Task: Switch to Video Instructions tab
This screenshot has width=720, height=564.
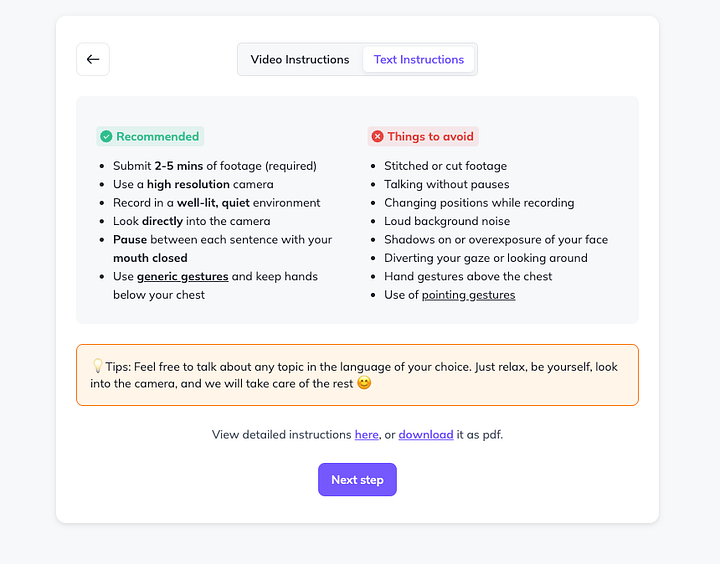Action: (300, 59)
